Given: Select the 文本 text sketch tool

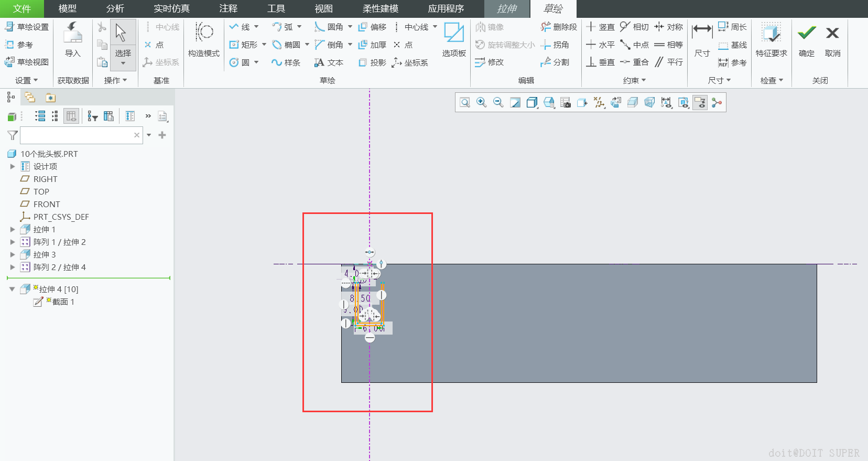Looking at the screenshot, I should 329,62.
